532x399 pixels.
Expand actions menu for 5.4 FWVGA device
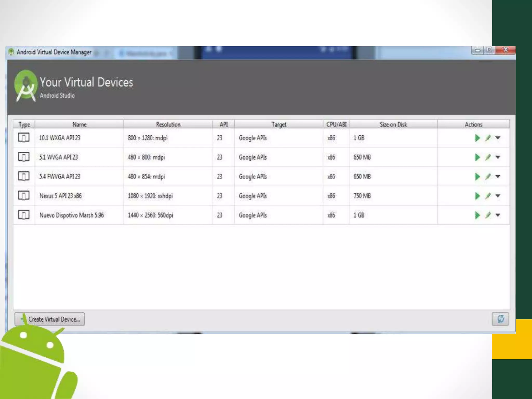(x=498, y=177)
